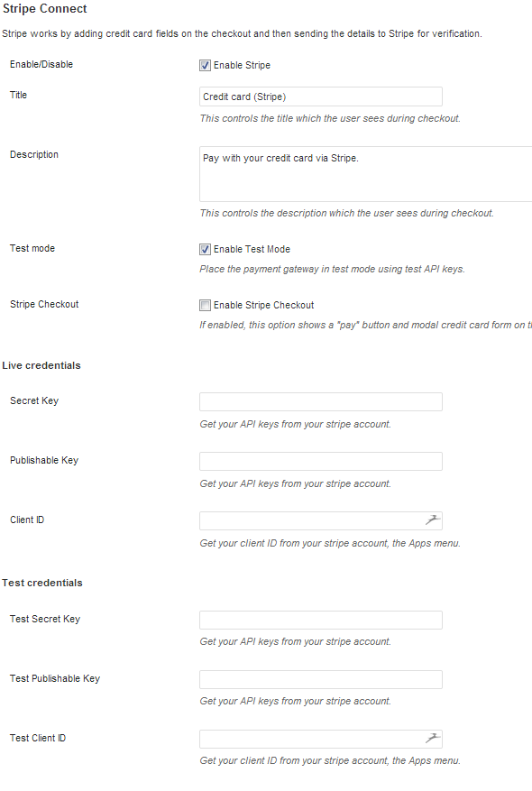The height and width of the screenshot is (791, 532).
Task: Click the key icon in Test Client ID field
Action: pyautogui.click(x=433, y=738)
